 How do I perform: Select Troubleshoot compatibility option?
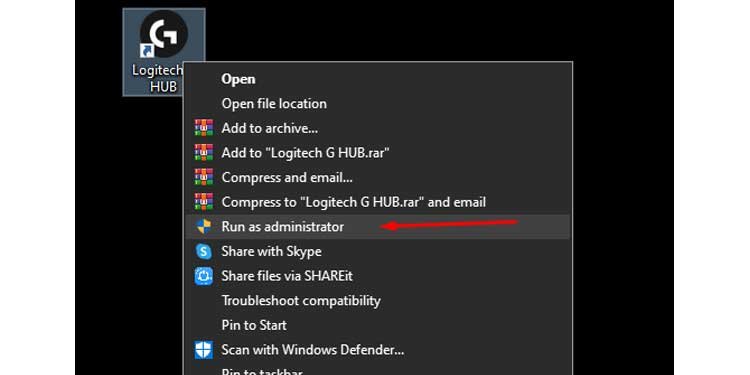pyautogui.click(x=301, y=301)
